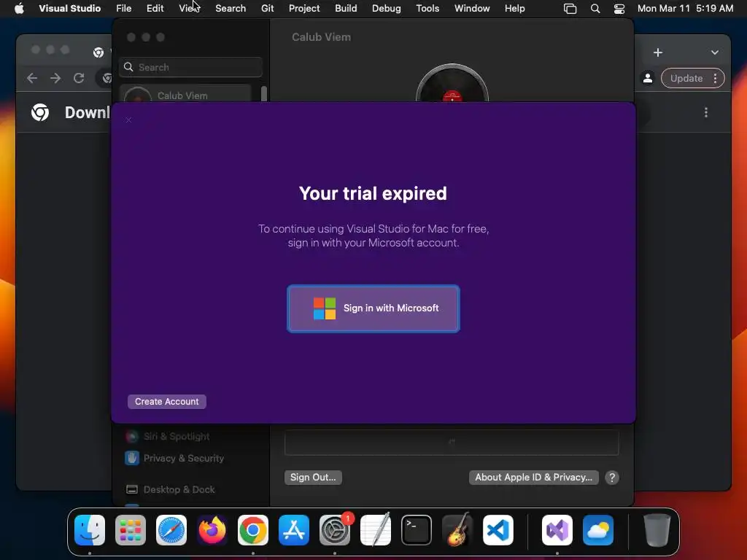The image size is (747, 560).
Task: Open Launchpad from the Dock
Action: tap(131, 530)
